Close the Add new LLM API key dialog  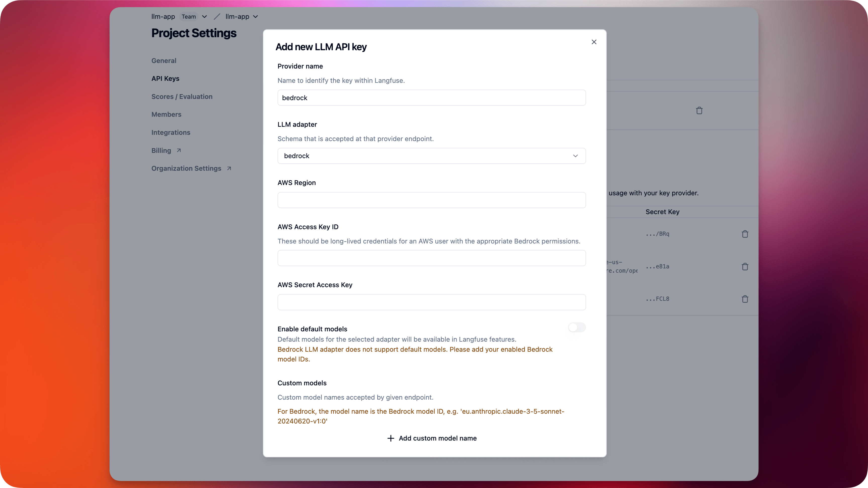pyautogui.click(x=594, y=42)
